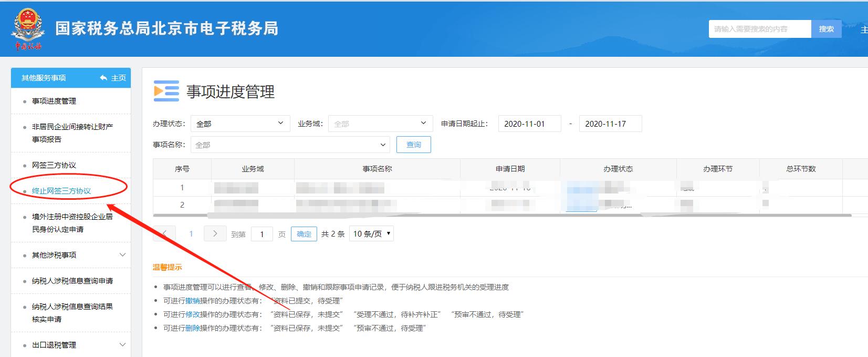Click the 共 2 条 record count text

[x=333, y=234]
